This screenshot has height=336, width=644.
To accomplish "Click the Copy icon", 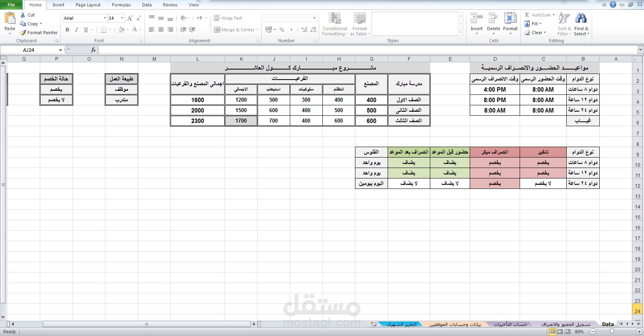I will point(23,24).
